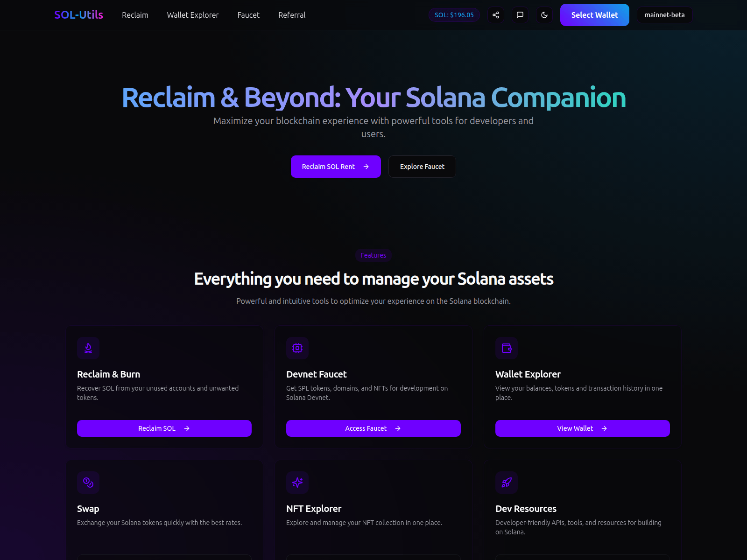Click the Dev Resources card title
The image size is (747, 560).
[x=526, y=509]
